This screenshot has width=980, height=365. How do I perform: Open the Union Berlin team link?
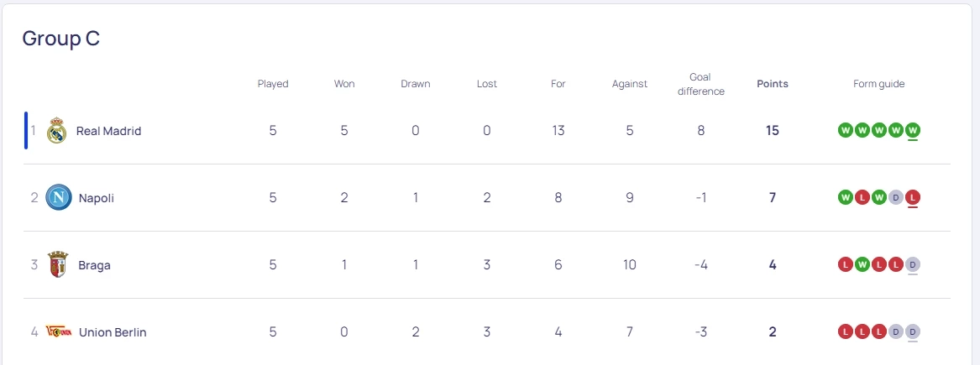[x=113, y=332]
